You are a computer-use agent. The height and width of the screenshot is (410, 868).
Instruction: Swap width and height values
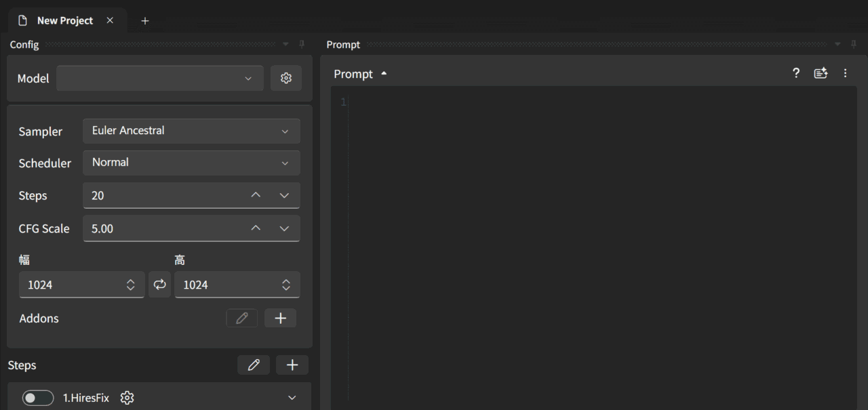[x=159, y=285]
